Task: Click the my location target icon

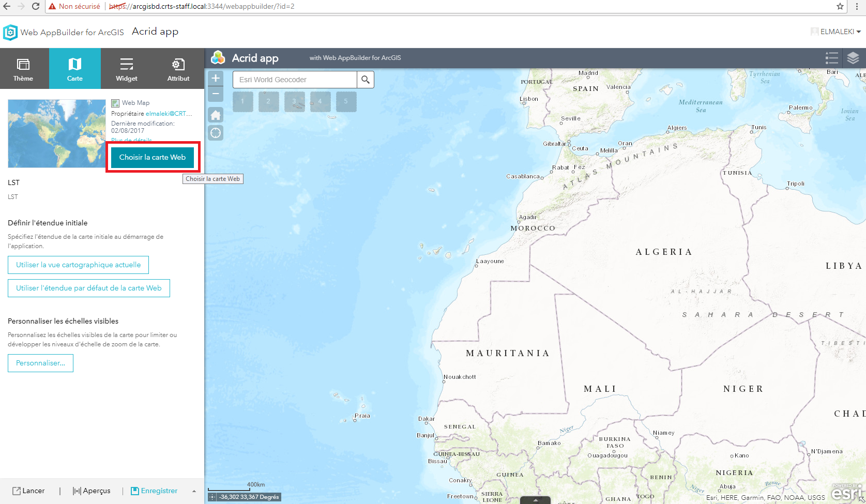Action: point(216,133)
